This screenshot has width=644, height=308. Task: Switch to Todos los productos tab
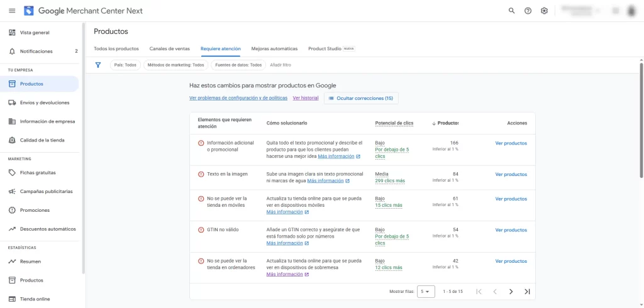[116, 48]
